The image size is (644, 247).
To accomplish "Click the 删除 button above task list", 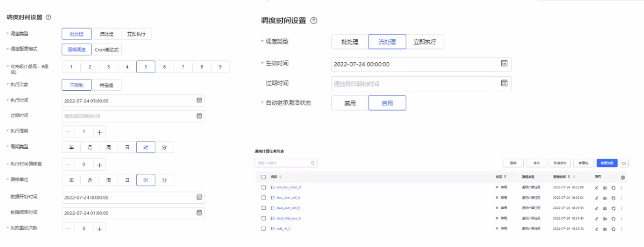I will point(513,163).
